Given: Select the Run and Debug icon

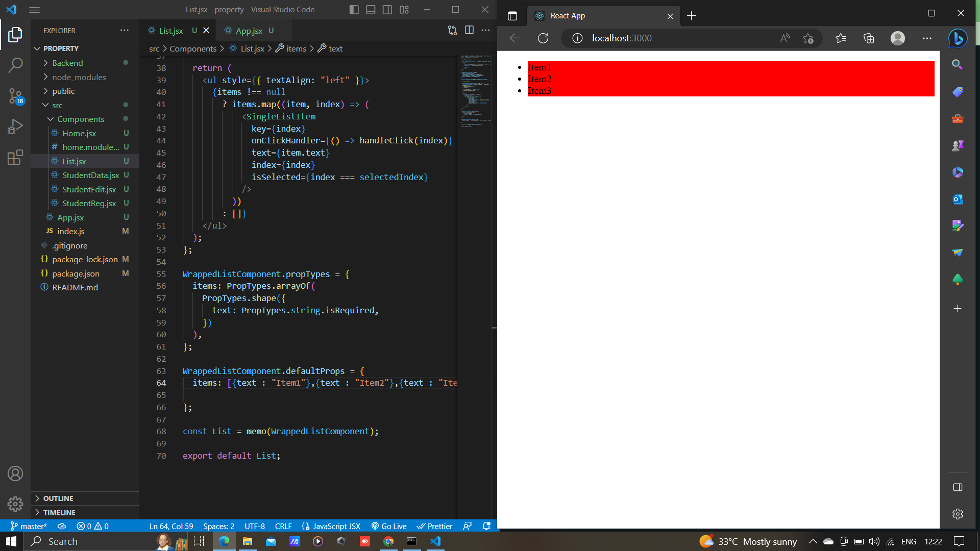Looking at the screenshot, I should click(15, 126).
